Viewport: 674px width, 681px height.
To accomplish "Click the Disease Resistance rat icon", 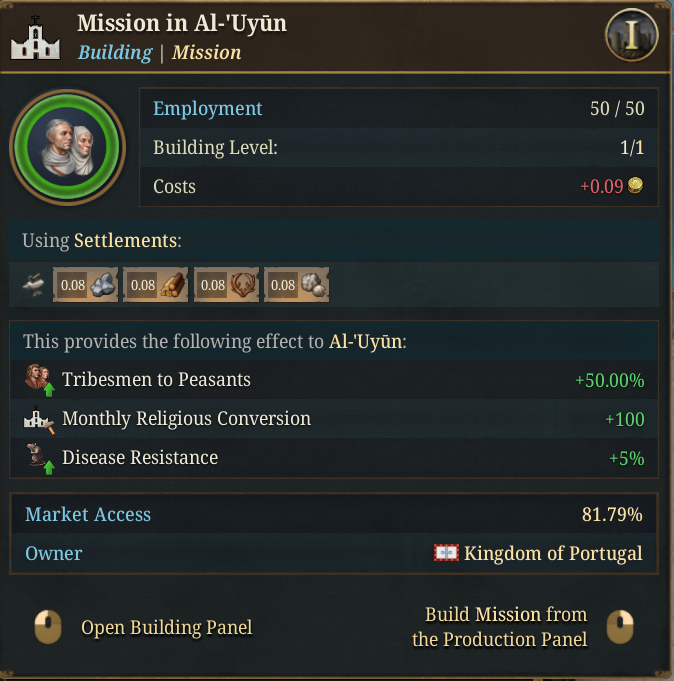I will pos(40,458).
